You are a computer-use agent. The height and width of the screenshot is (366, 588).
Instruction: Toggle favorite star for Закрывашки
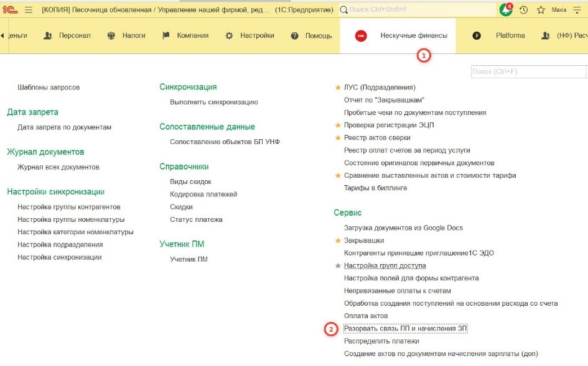[338, 240]
